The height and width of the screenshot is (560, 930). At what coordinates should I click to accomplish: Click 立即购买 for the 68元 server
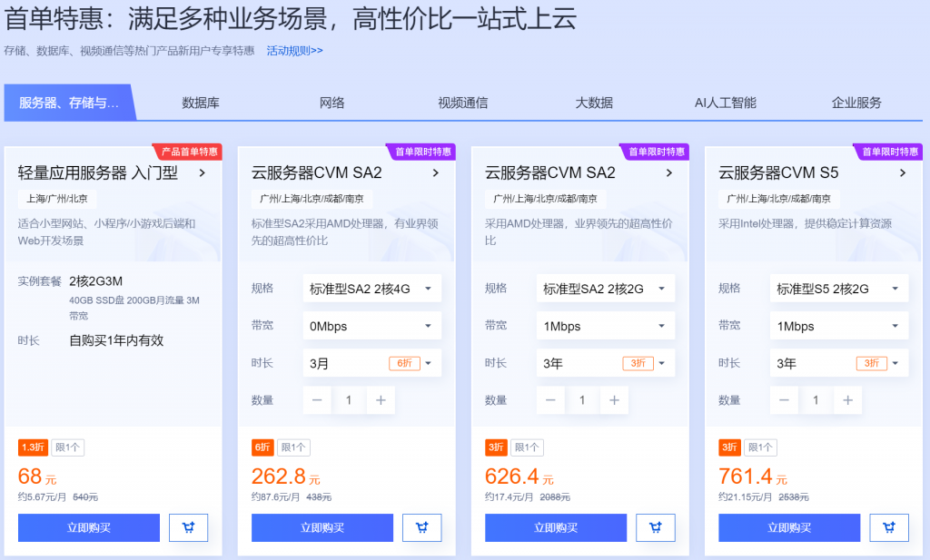[x=89, y=527]
